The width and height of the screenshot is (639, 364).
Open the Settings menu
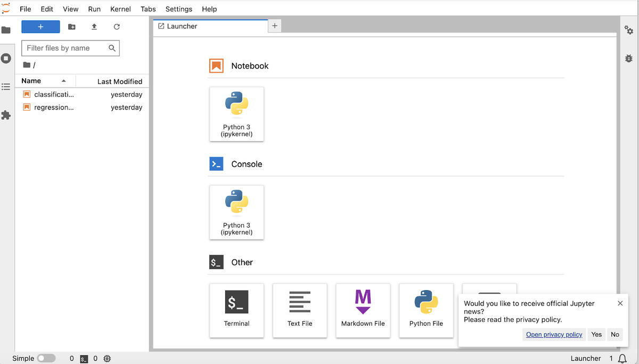point(178,9)
